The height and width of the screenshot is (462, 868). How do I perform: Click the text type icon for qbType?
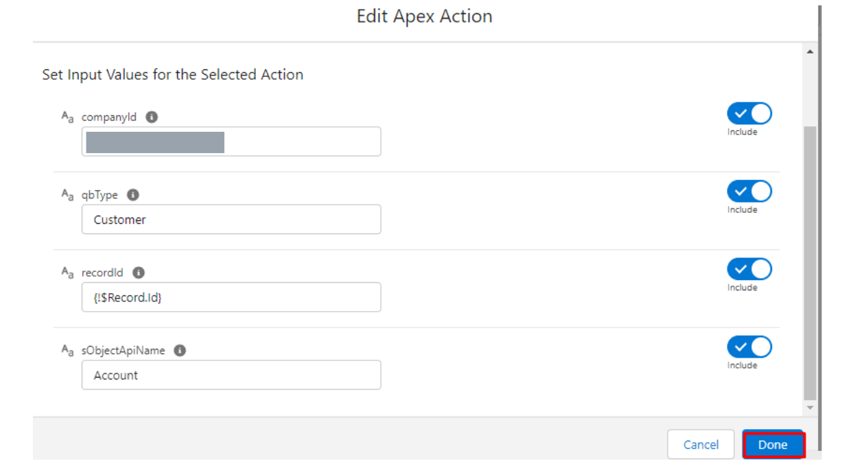click(67, 195)
